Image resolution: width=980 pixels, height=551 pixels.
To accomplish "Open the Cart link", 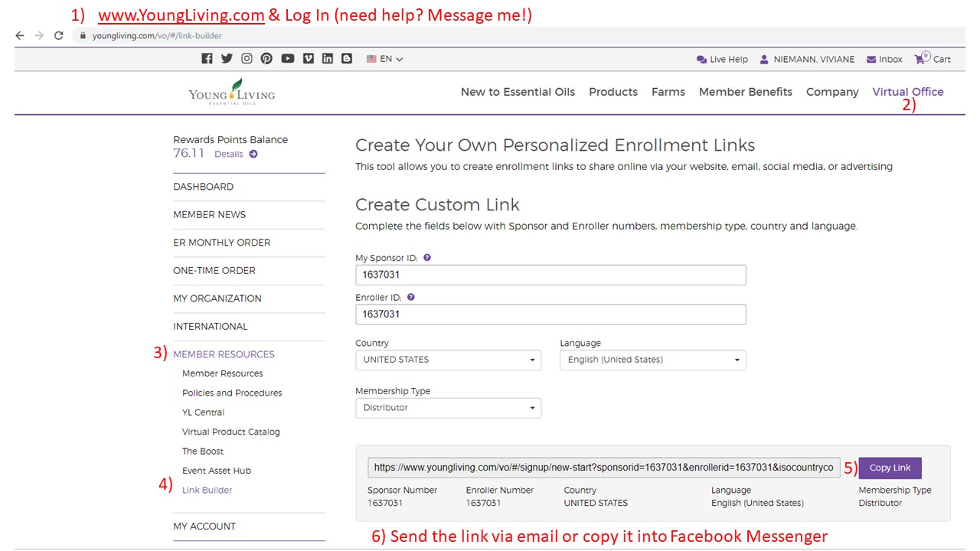I will point(942,60).
